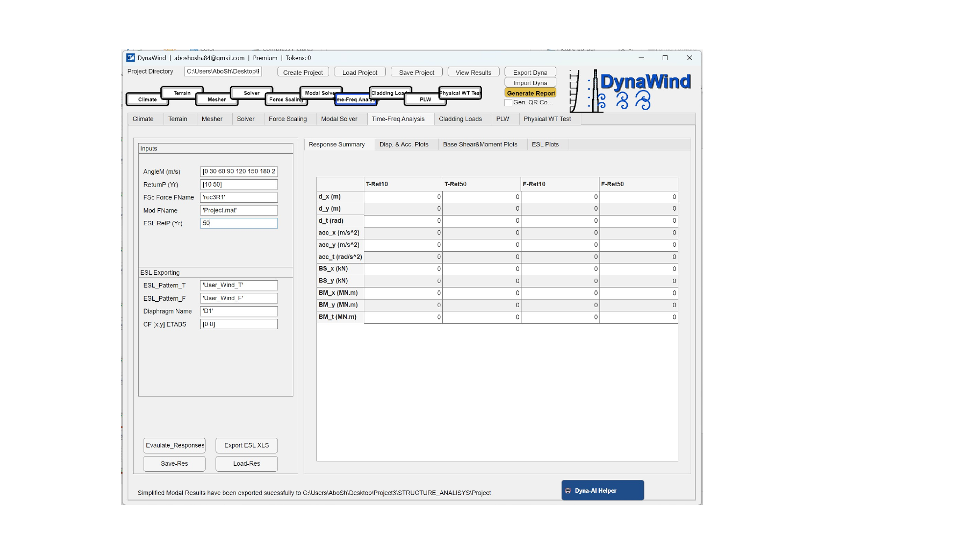This screenshot has width=980, height=551.
Task: Click the Load-Res button
Action: click(x=246, y=464)
